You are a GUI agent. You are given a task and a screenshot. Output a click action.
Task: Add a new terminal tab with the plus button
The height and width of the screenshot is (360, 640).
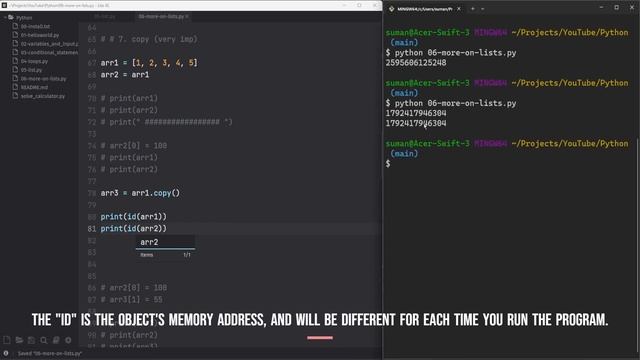(473, 9)
